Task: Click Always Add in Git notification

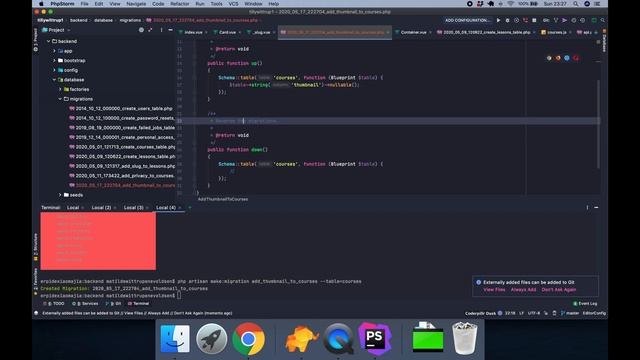Action: (523, 290)
